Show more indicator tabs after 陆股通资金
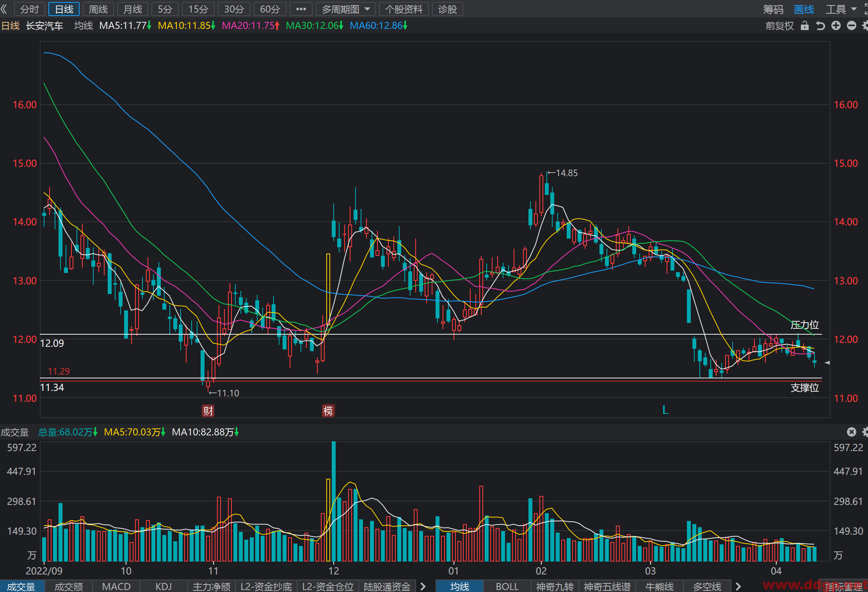Screen dimensions: 868x592 [423, 587]
